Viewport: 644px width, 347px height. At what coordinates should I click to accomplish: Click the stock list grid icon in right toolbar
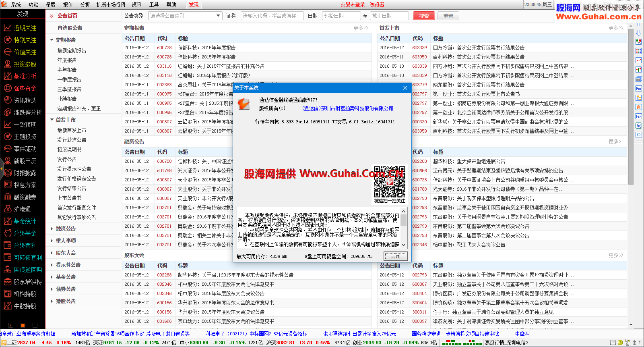click(x=638, y=51)
